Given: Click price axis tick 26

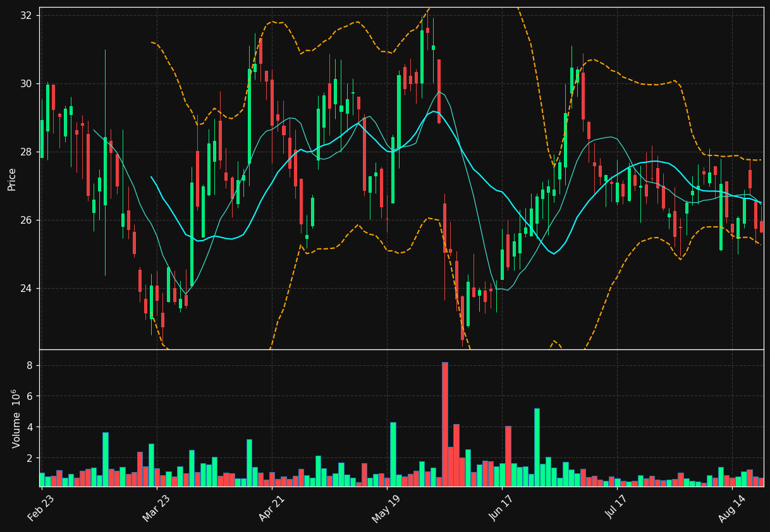Looking at the screenshot, I should point(26,220).
